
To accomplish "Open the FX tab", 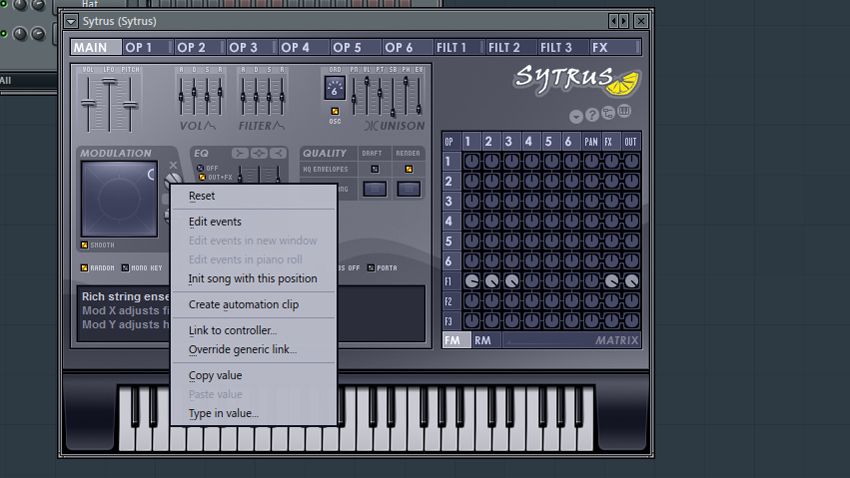I will pyautogui.click(x=614, y=48).
